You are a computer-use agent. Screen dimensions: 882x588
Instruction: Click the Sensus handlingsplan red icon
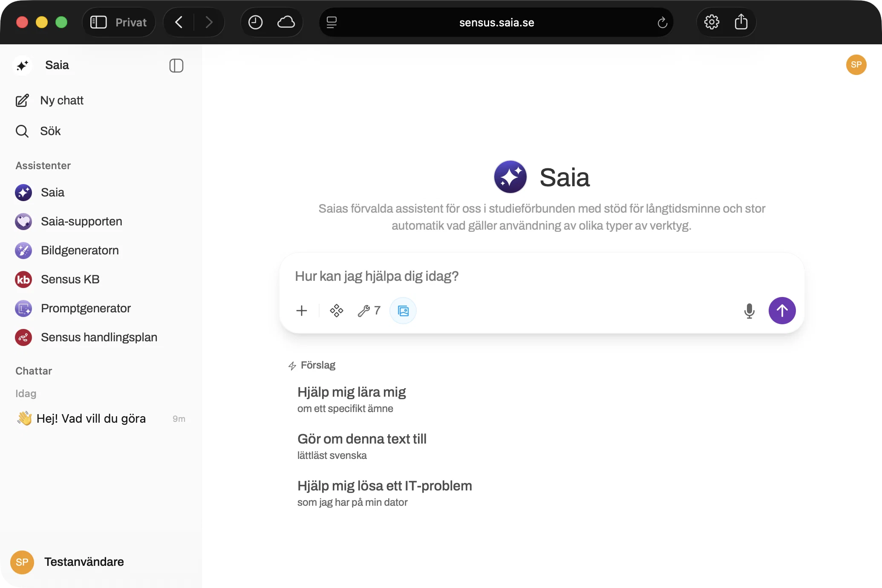23,337
